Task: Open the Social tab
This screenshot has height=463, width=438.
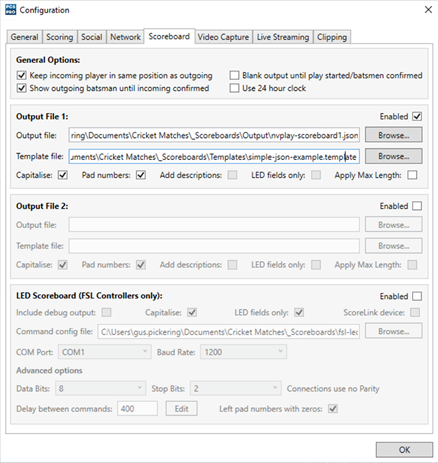Action: click(x=92, y=37)
